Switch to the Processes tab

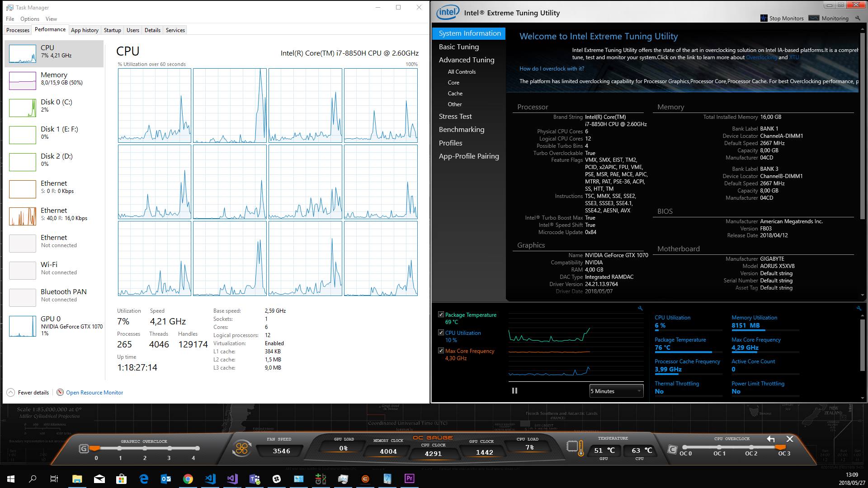[18, 30]
